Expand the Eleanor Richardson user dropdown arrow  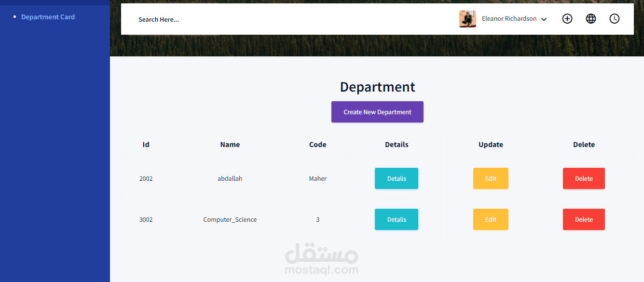[x=544, y=19]
